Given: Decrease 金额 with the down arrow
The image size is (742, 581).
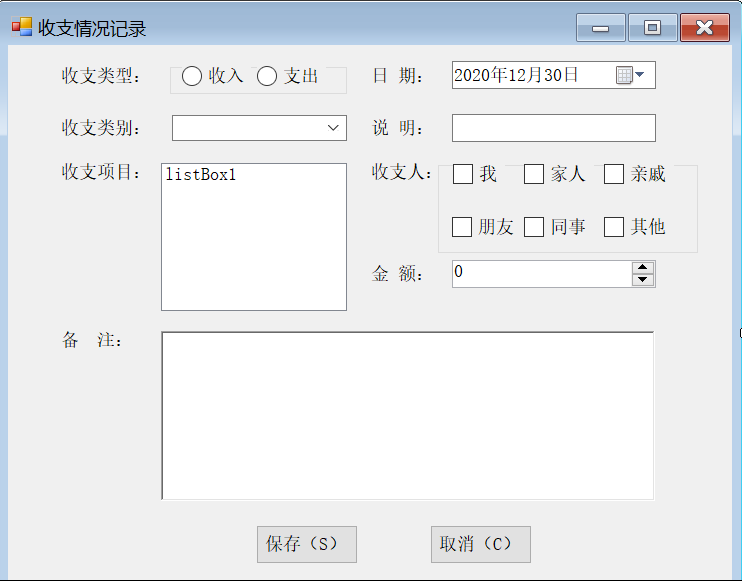Looking at the screenshot, I should pyautogui.click(x=643, y=280).
